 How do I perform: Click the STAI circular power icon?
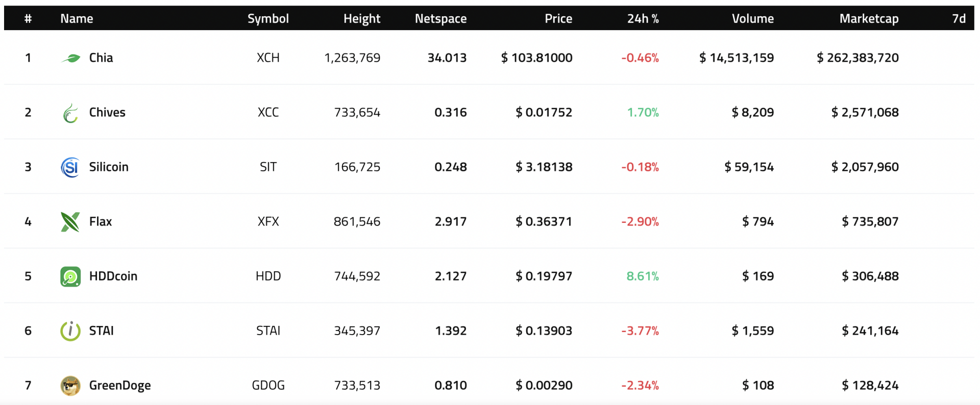[70, 331]
